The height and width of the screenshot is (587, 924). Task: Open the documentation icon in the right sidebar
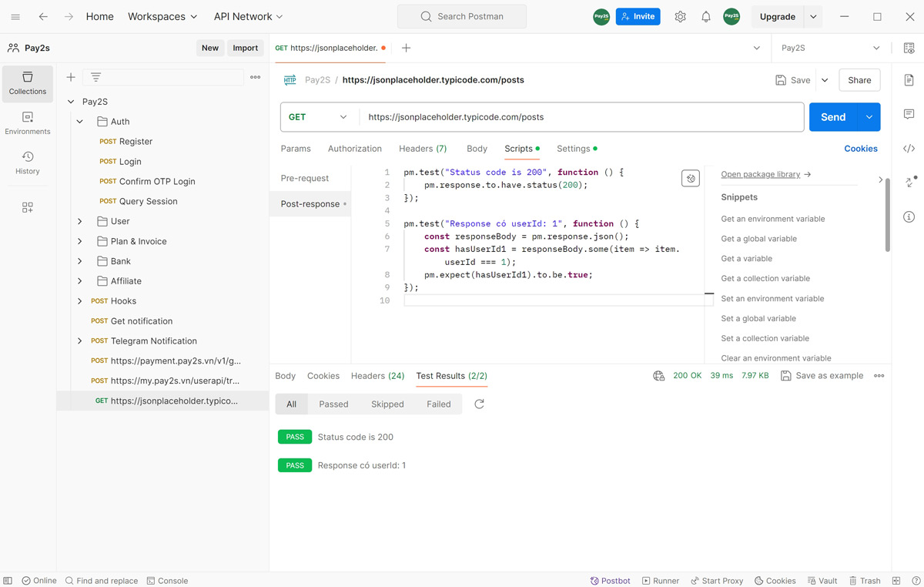coord(909,80)
